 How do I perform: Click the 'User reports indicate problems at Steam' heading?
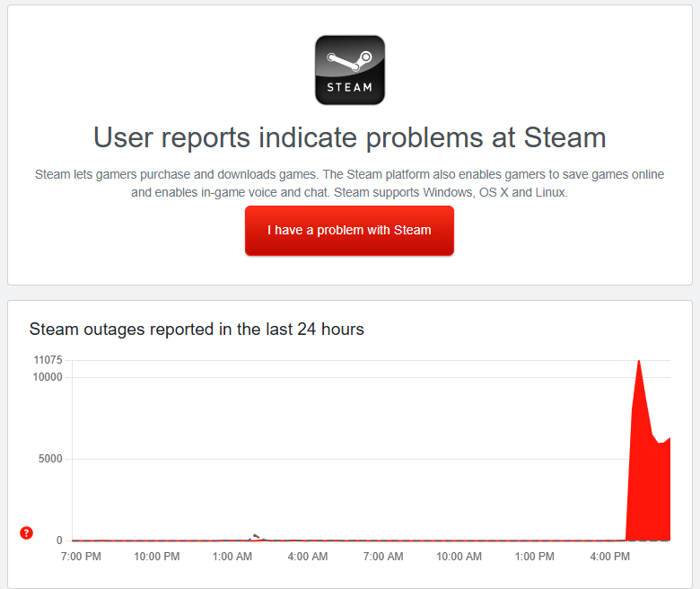[x=350, y=137]
